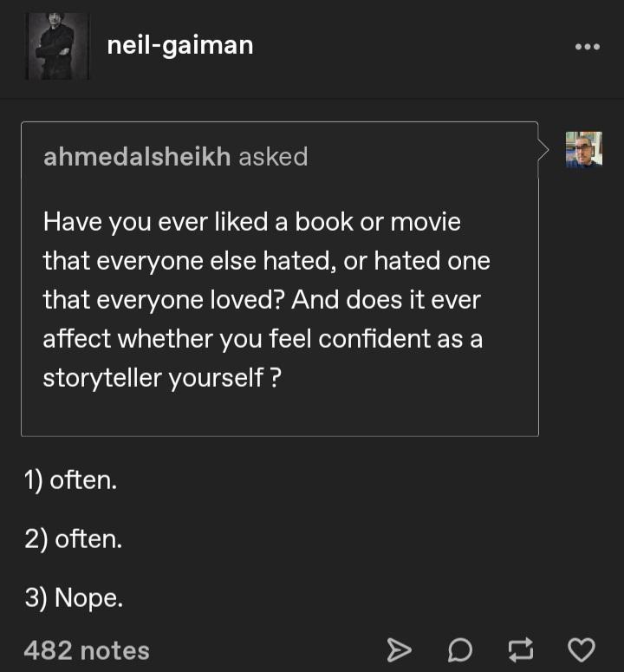The image size is (624, 672).
Task: Click the first "1) often." answer line
Action: click(x=70, y=480)
